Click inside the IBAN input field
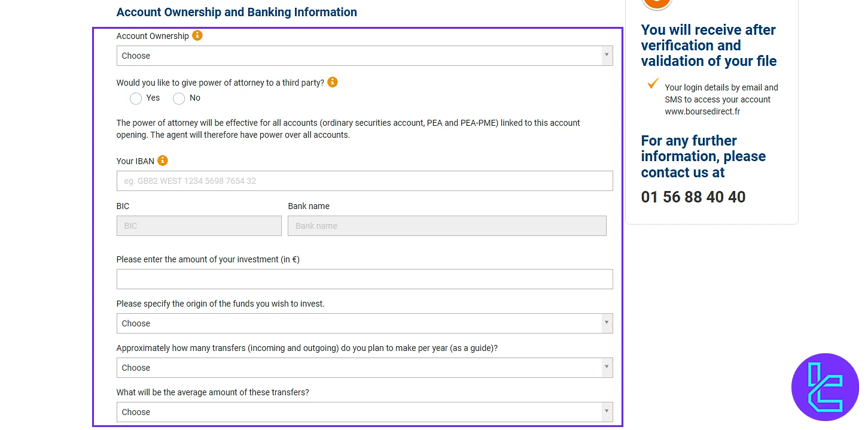868x430 pixels. (x=365, y=181)
